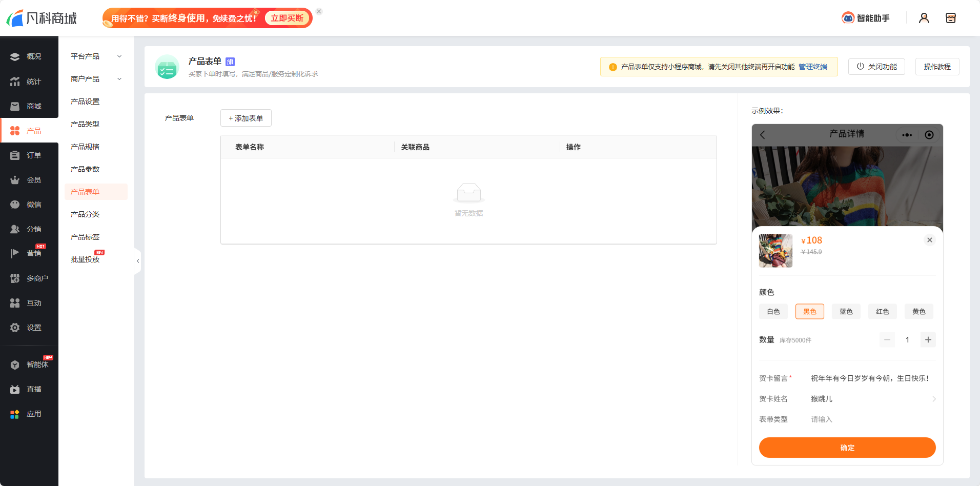The width and height of the screenshot is (980, 486).
Task: Click the 会员 member crown icon
Action: click(15, 180)
